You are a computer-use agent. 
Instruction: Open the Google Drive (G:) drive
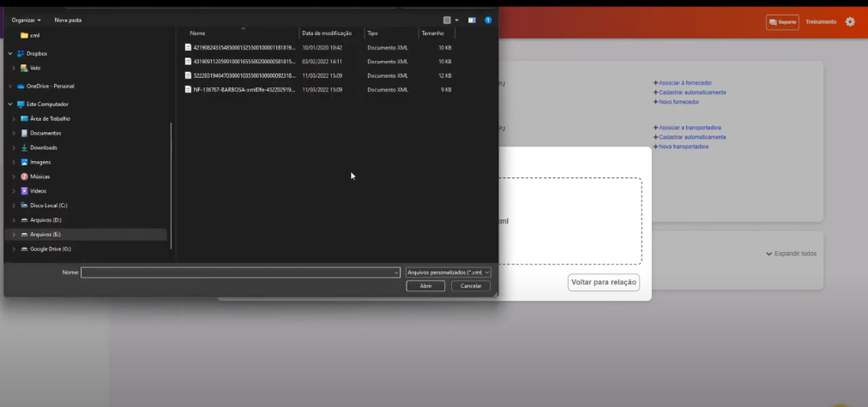[x=50, y=248]
